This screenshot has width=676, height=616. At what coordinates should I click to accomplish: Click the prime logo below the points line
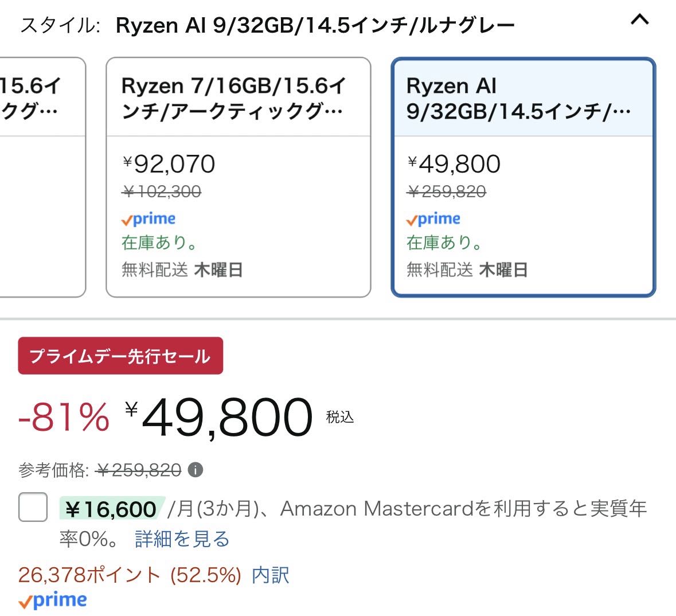(53, 601)
